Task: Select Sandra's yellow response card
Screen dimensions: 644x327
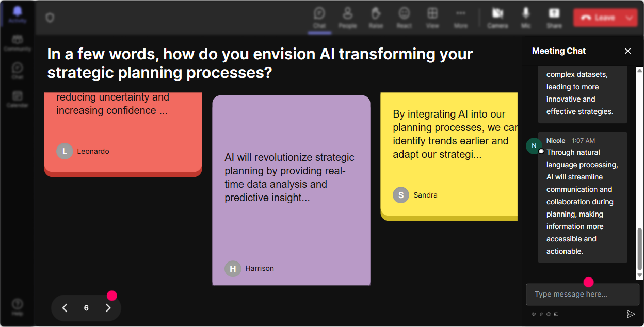Action: click(x=449, y=156)
